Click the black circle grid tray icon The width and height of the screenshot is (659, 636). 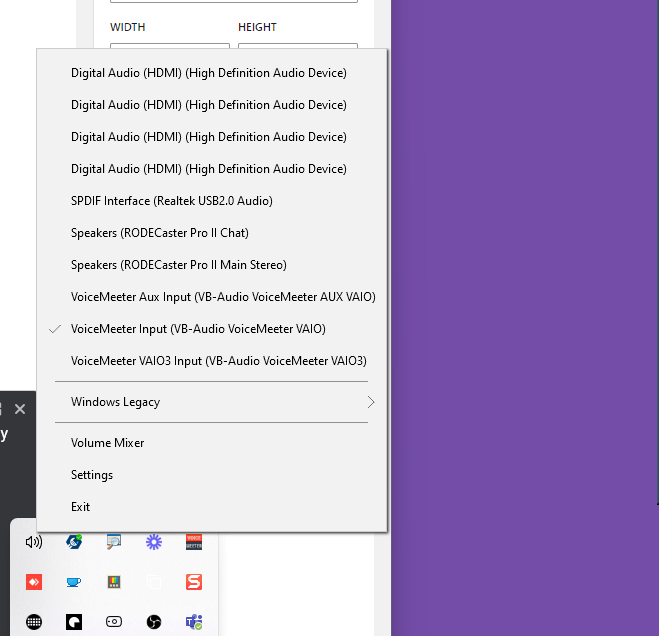click(x=34, y=622)
